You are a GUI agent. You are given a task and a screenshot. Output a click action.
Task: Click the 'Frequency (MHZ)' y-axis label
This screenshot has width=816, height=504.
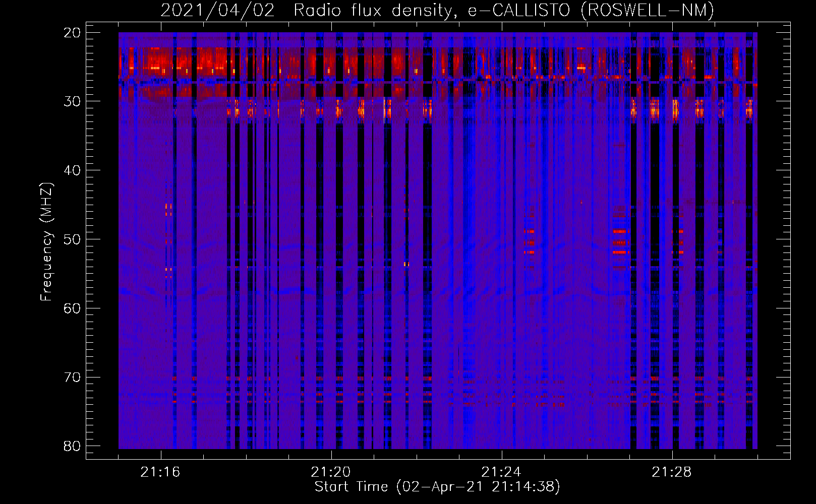point(46,242)
